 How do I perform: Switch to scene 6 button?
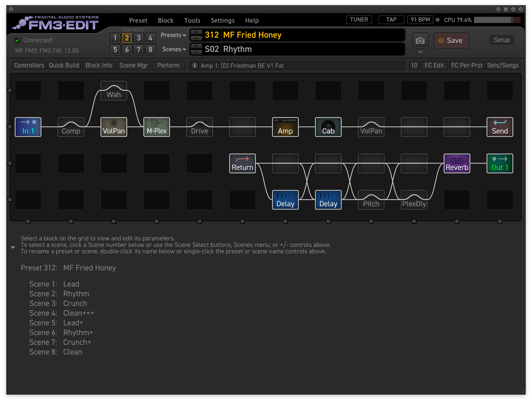pyautogui.click(x=127, y=50)
